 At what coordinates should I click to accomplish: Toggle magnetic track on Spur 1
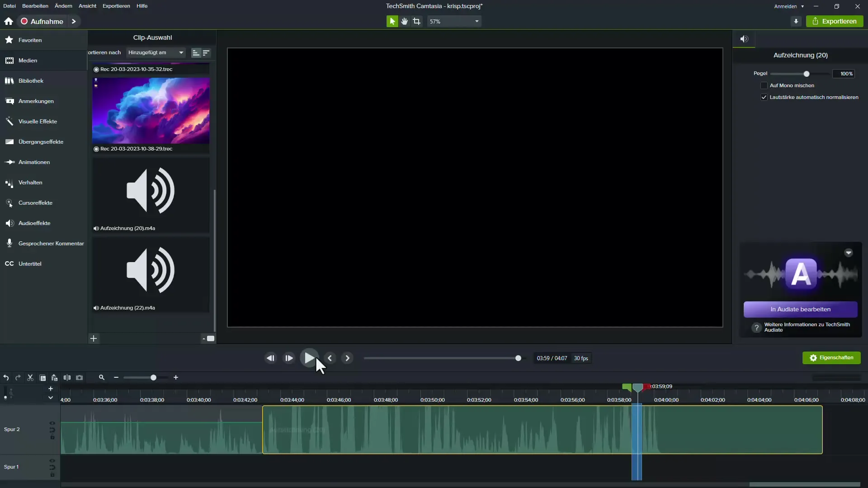coord(52,468)
